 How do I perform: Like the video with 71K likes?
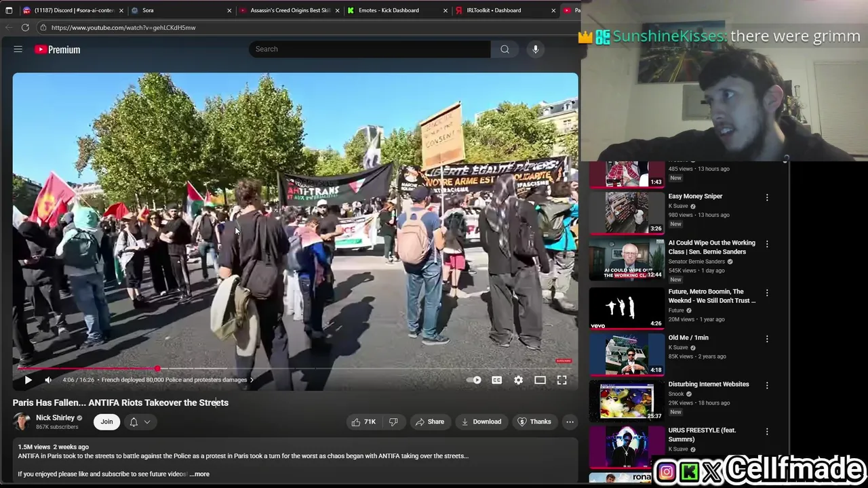point(364,422)
